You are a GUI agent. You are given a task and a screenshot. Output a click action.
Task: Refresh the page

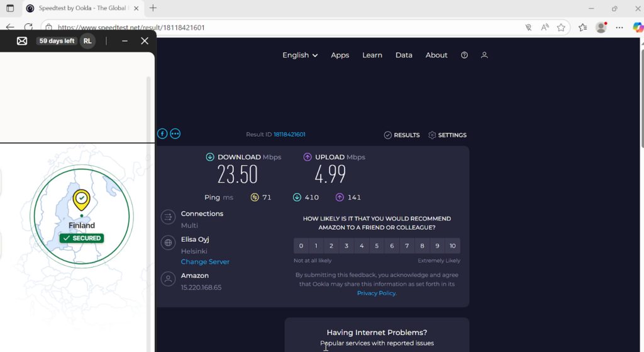coord(28,28)
